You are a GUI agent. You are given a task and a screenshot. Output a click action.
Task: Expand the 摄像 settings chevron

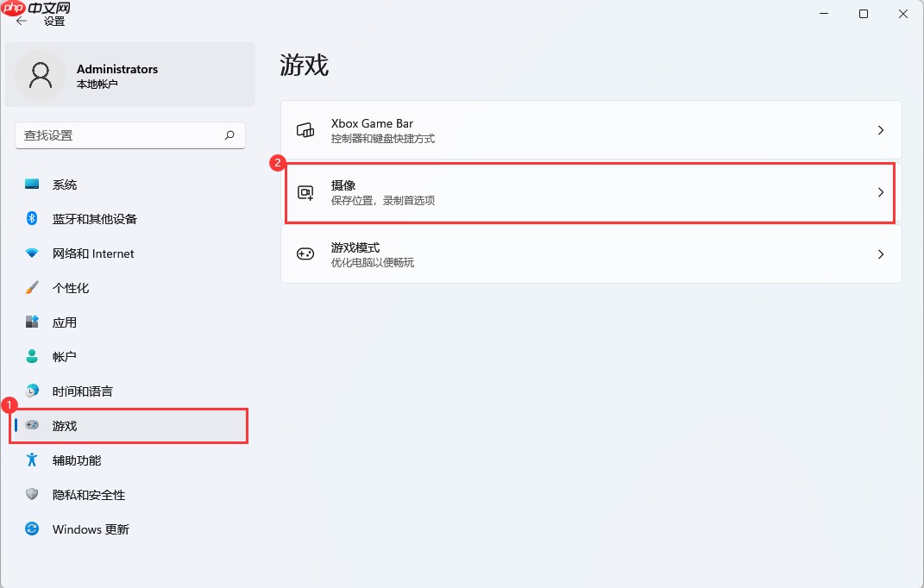[x=880, y=191]
